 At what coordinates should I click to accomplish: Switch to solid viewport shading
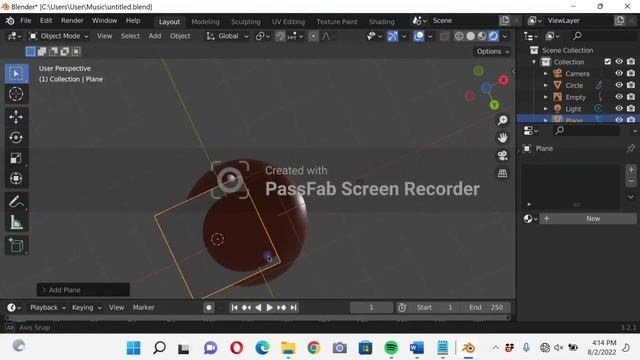click(x=470, y=36)
